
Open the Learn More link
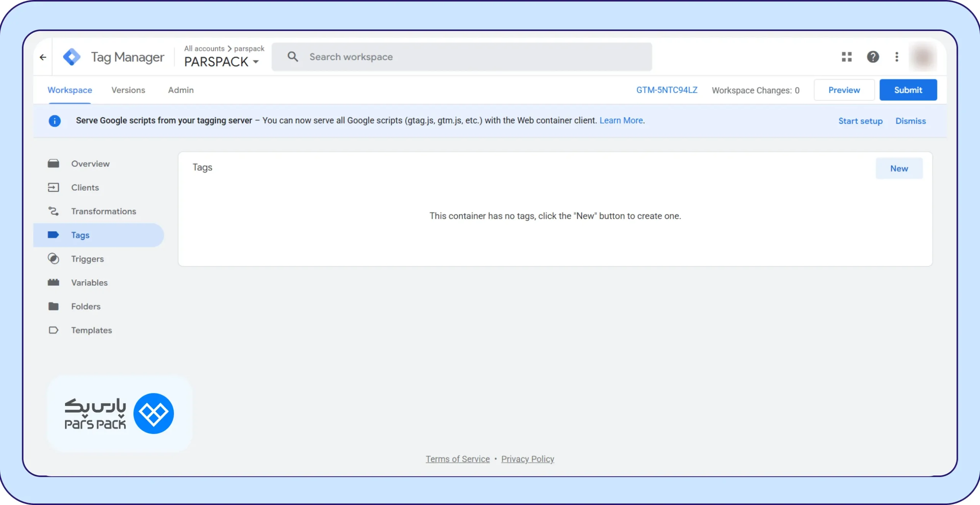pyautogui.click(x=621, y=121)
